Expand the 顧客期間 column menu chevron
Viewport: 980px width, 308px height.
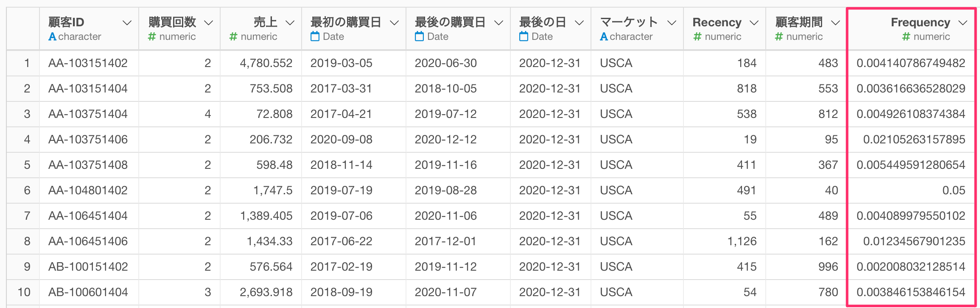point(836,23)
